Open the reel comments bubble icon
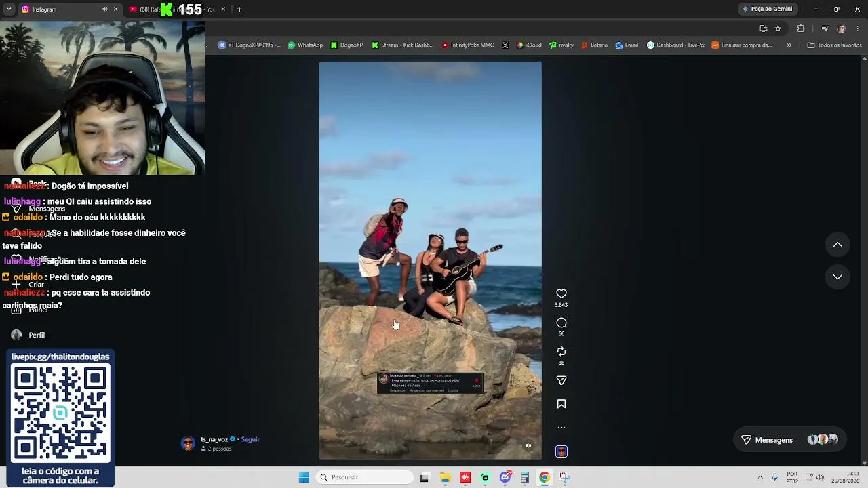Image resolution: width=868 pixels, height=488 pixels. click(x=561, y=323)
